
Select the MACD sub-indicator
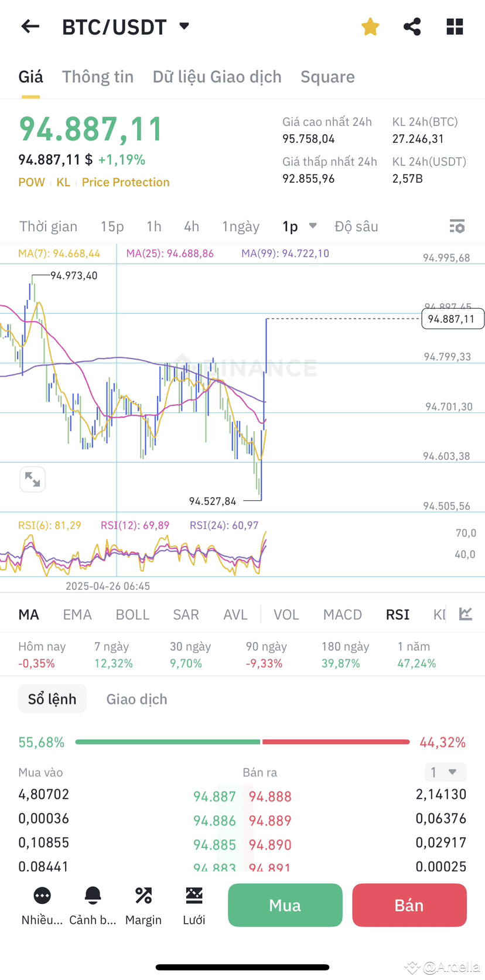tap(343, 614)
